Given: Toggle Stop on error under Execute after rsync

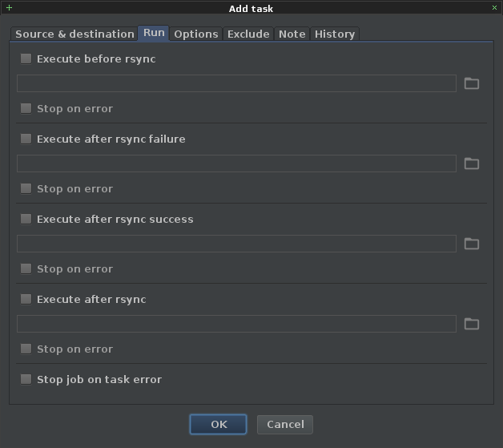Looking at the screenshot, I should click(x=26, y=349).
